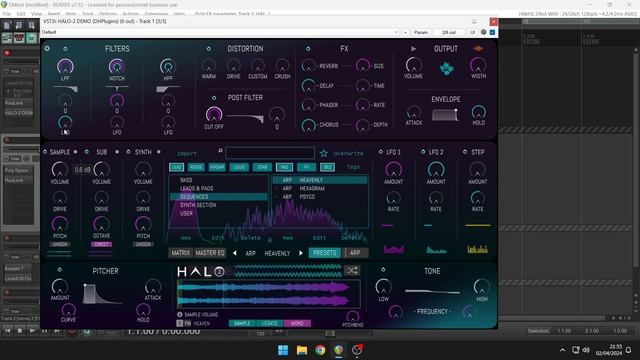Screen dimensions: 640x360
Task: Toggle the TONE section power button
Action: point(383,270)
